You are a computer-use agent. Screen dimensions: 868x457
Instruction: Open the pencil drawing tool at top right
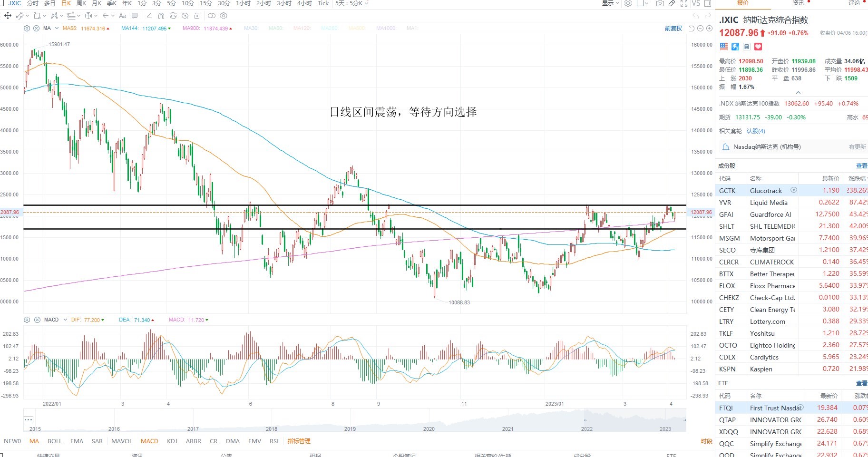click(672, 3)
